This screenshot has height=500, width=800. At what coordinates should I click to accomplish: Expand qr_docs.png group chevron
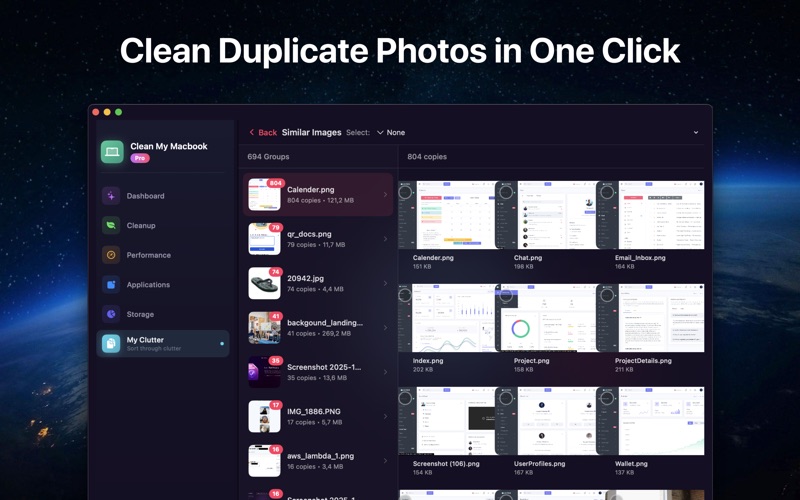(x=385, y=239)
